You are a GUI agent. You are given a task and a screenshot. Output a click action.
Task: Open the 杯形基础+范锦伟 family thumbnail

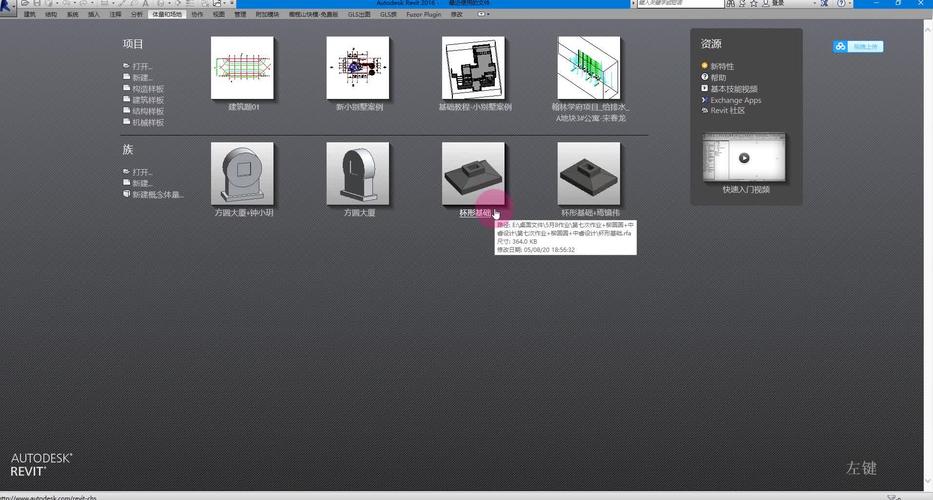[x=588, y=173]
